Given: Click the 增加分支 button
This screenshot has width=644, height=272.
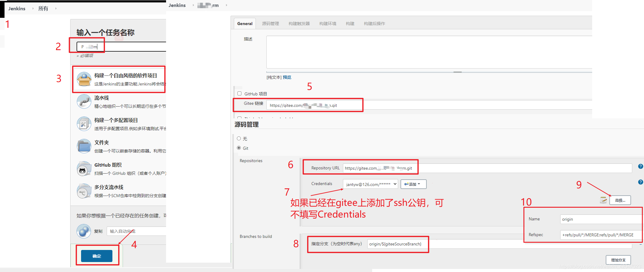Looking at the screenshot, I should 618,260.
